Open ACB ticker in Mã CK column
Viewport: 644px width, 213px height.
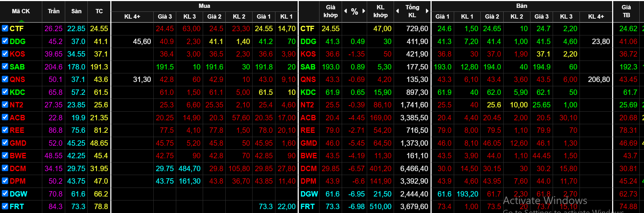coord(17,117)
